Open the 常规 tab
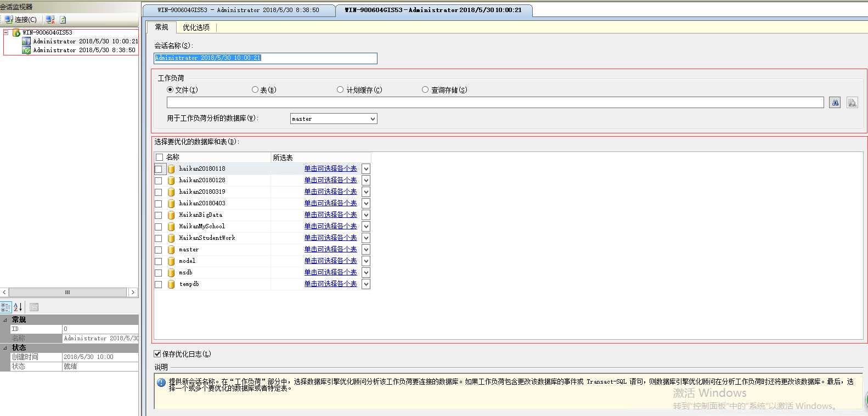This screenshot has width=868, height=416. coord(162,27)
